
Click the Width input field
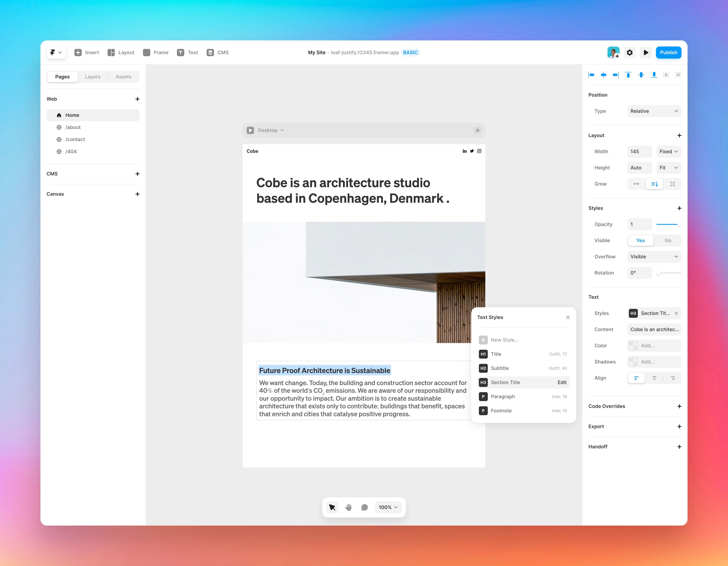click(x=639, y=152)
